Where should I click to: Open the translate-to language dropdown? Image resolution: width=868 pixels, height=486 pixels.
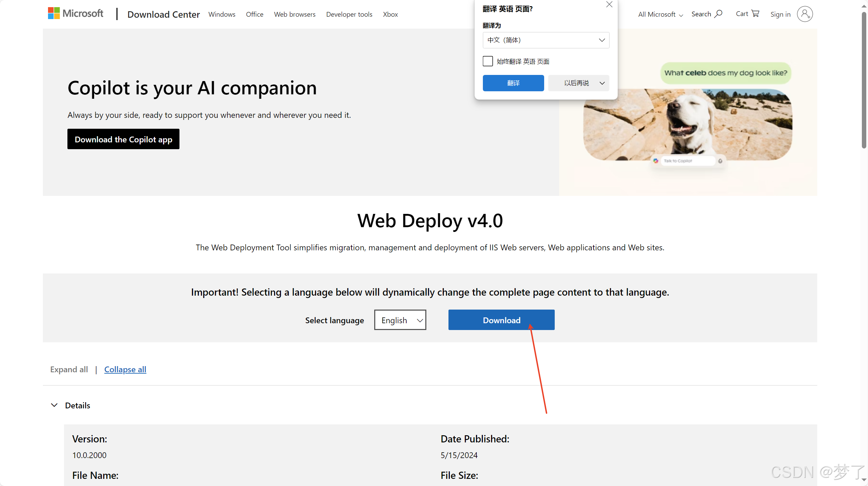pyautogui.click(x=546, y=40)
